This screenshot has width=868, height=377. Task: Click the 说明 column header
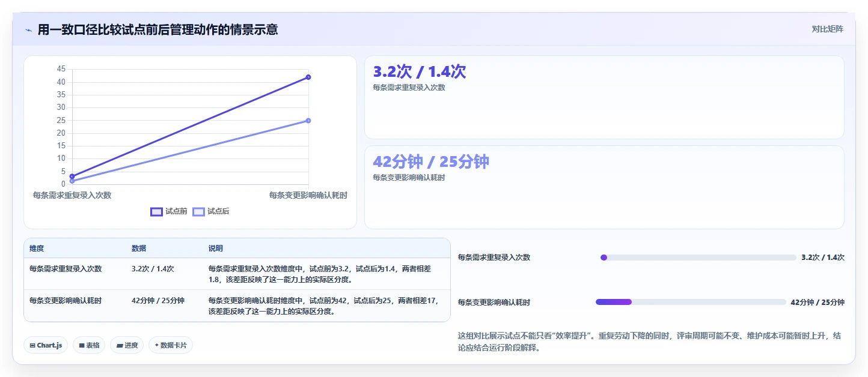216,249
